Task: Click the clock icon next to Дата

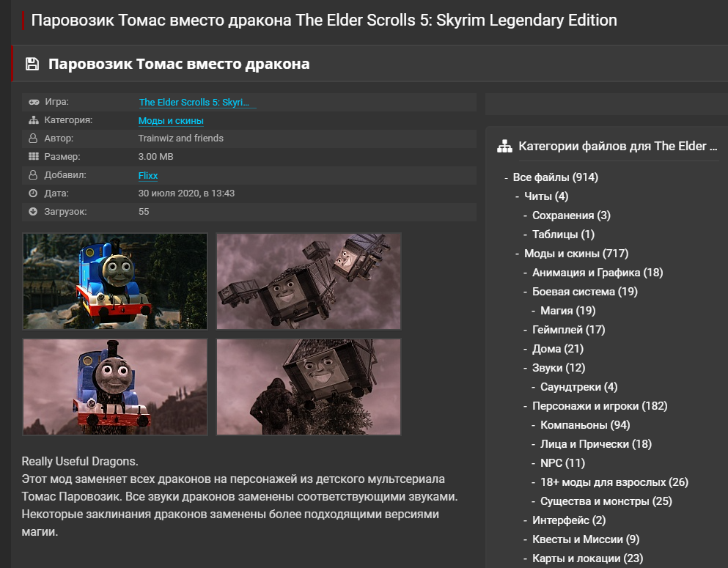Action: click(x=33, y=193)
